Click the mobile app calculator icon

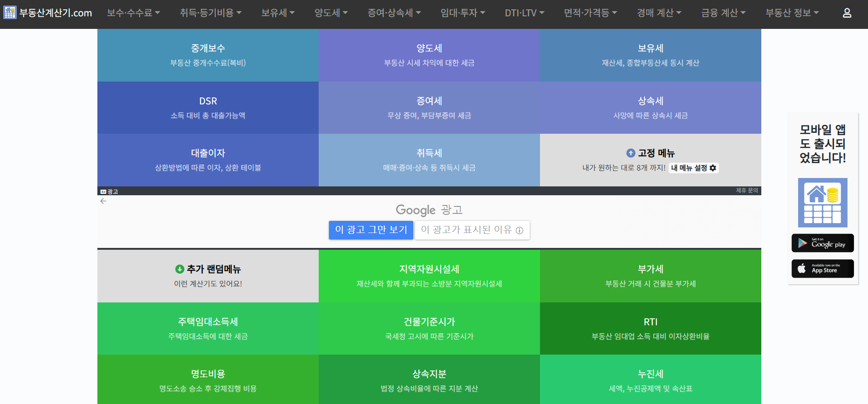tap(823, 203)
